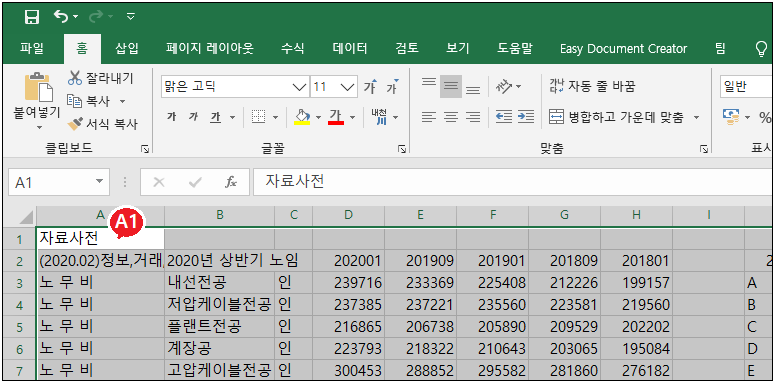Switch to the 삽입 tab
Screen dimensions: 775x384
coord(127,48)
